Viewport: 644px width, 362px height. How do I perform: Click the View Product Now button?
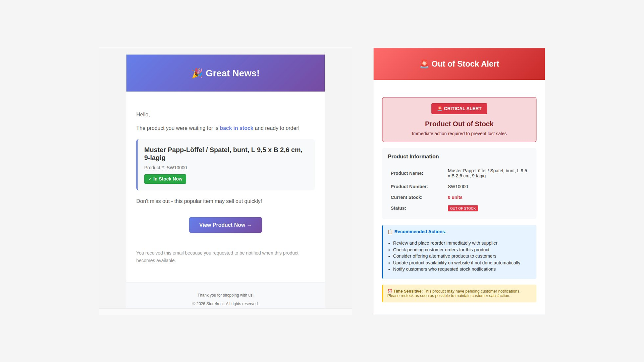tap(225, 225)
